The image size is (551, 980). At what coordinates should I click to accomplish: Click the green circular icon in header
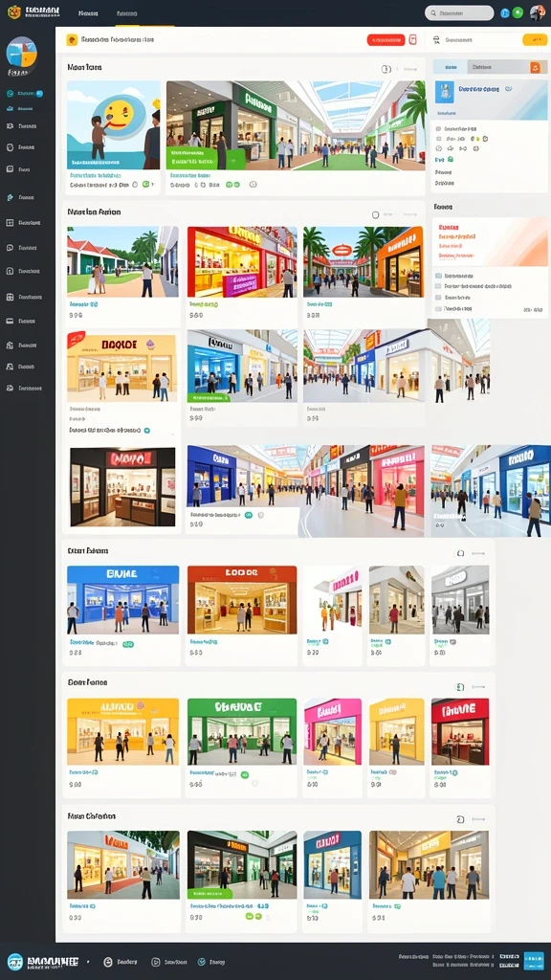518,12
